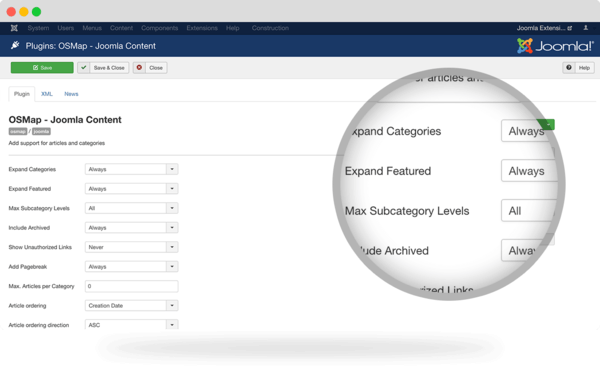Open the Help menu in the top bar
Screen dimensions: 600x367
232,28
